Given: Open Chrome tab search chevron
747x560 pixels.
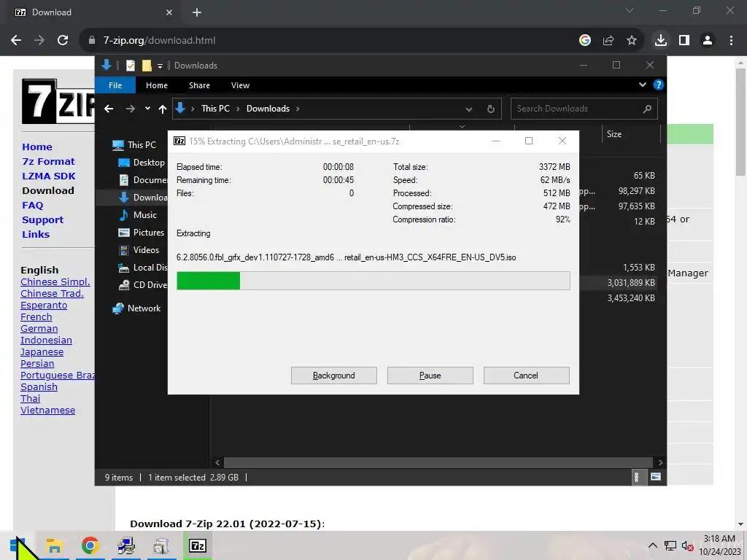Looking at the screenshot, I should (630, 10).
